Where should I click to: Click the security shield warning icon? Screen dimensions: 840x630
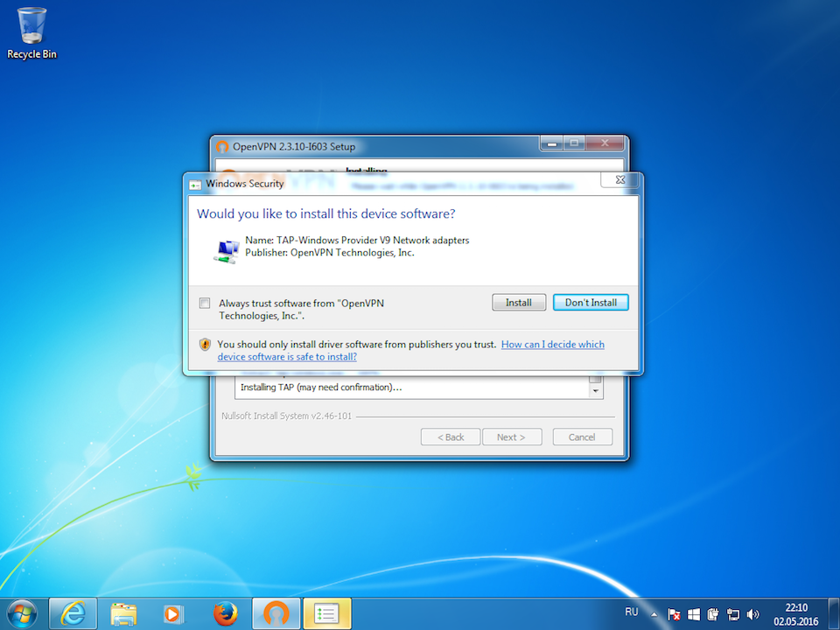tap(205, 345)
